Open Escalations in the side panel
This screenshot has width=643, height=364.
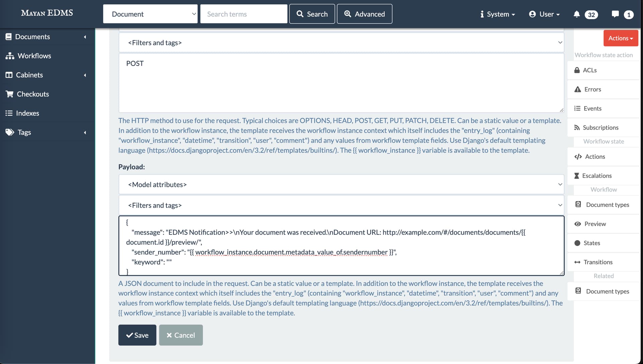[604, 176]
